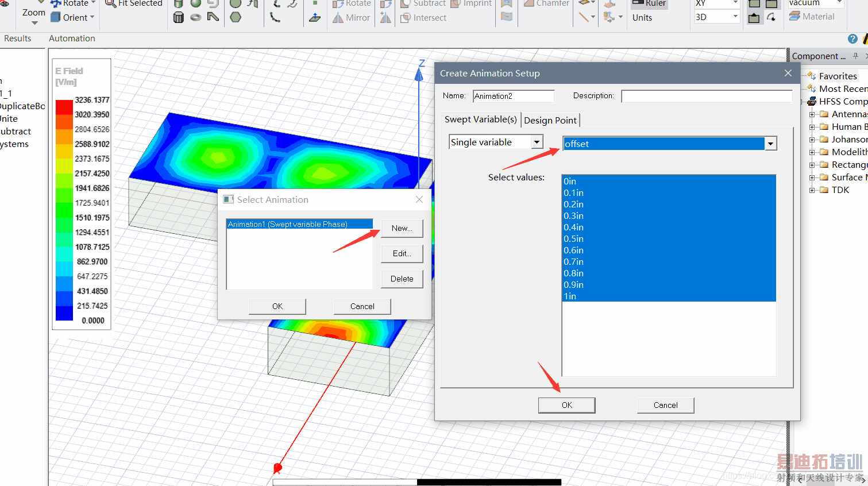This screenshot has height=486, width=868.
Task: Select the draw regular polygon hexagon icon
Action: click(236, 17)
